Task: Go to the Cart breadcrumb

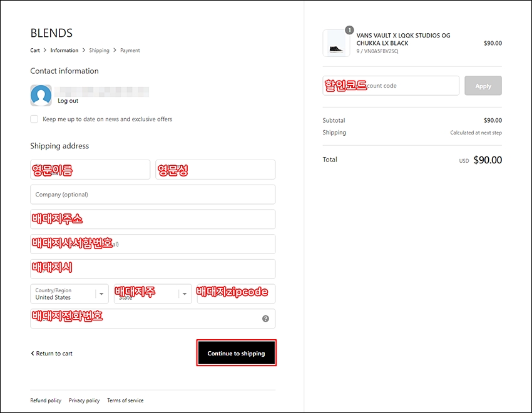Action: [x=35, y=50]
